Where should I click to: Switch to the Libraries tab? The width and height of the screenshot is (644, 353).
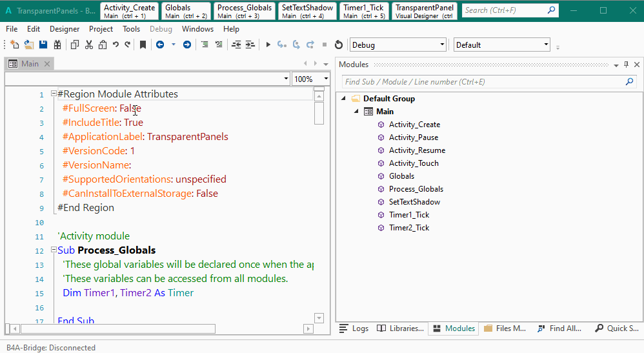(401, 328)
